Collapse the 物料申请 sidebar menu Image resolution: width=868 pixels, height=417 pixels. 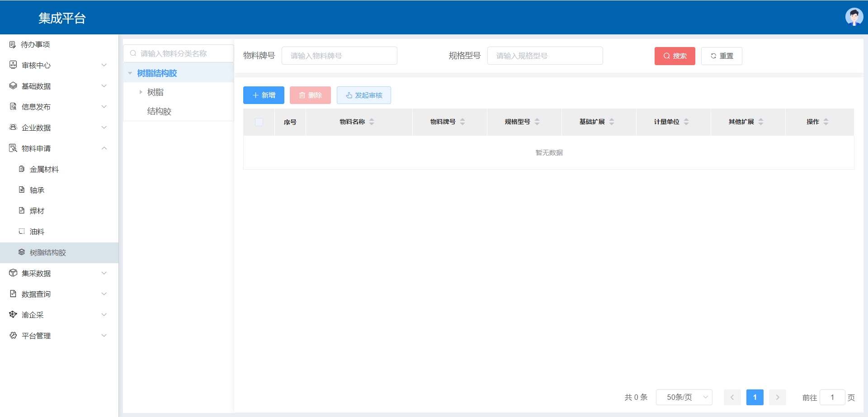[104, 148]
